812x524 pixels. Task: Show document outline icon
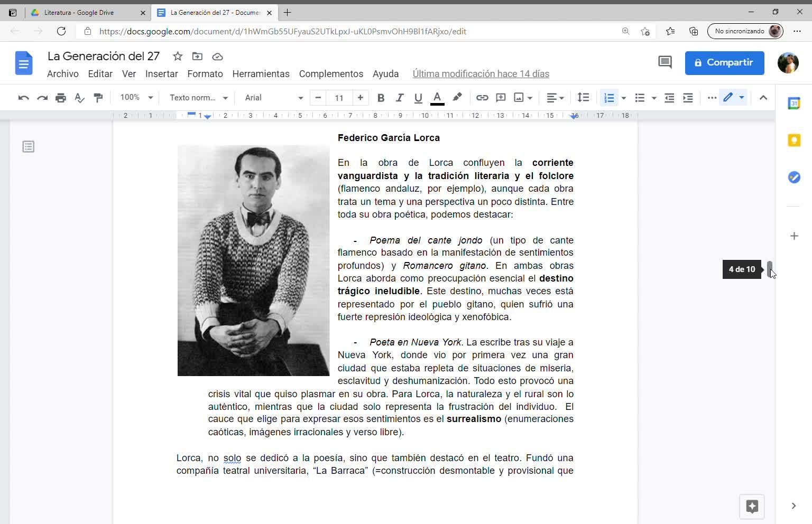29,147
